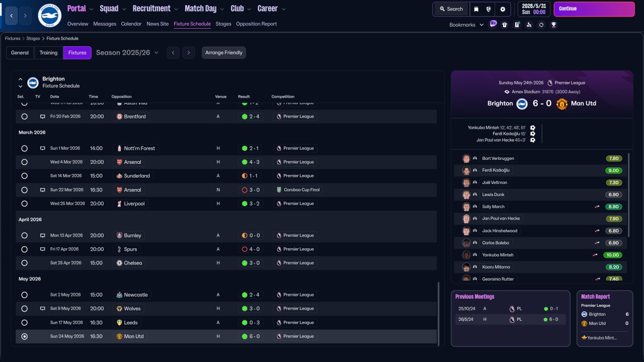644x362 pixels.
Task: Select the Chelsea fixture radio button
Action: [x=24, y=263]
